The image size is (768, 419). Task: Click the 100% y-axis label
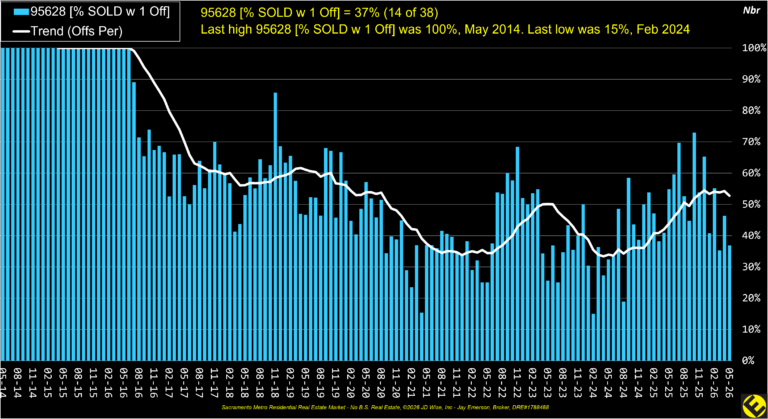754,48
